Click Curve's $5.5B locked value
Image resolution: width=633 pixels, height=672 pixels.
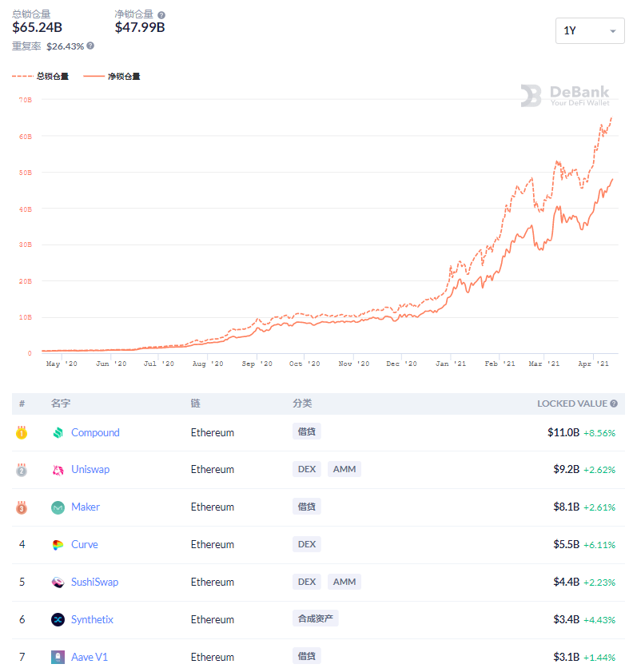click(566, 544)
